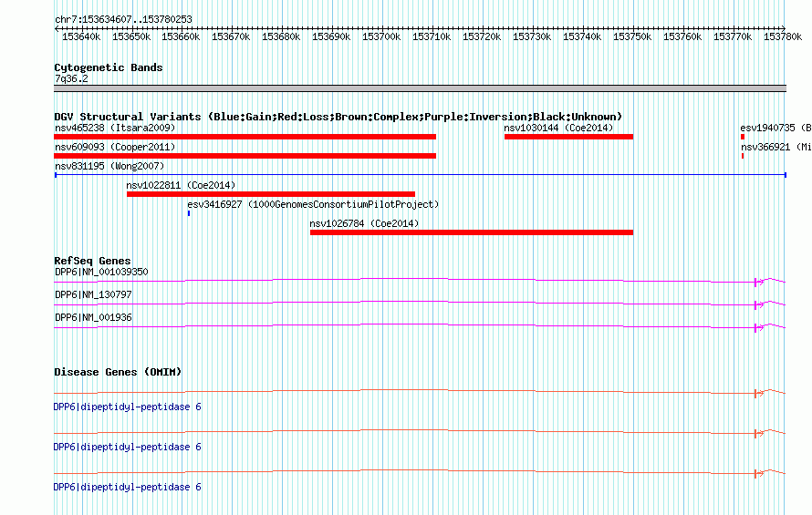
Task: Select transcript label DPP6|NM_130797
Action: (x=93, y=294)
